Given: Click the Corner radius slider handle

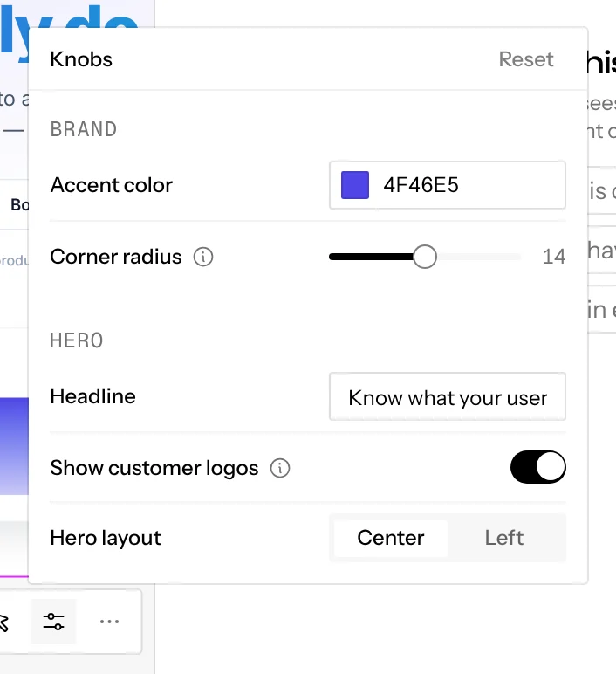Looking at the screenshot, I should pos(425,257).
